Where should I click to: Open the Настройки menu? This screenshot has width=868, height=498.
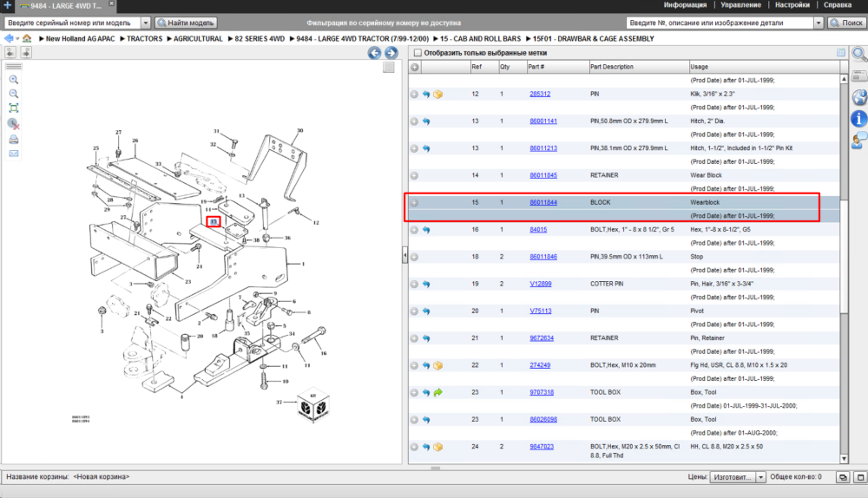click(x=792, y=5)
